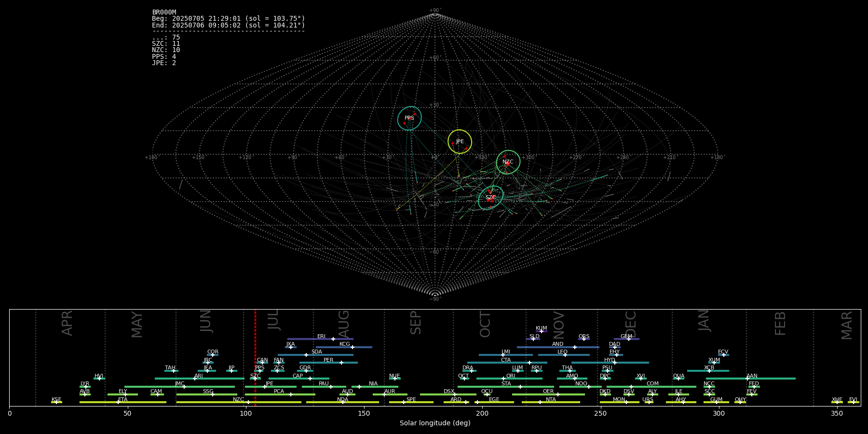868x434 pixels.
Task: Click the KSE shower label in timeline
Action: coord(56,400)
